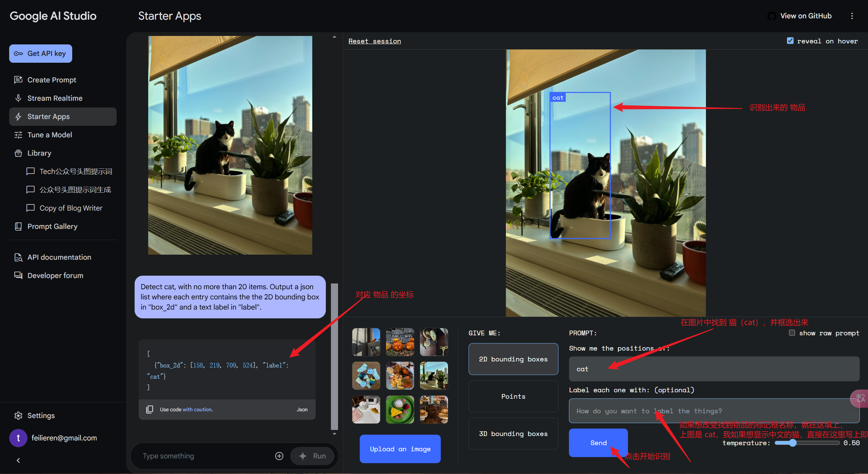The image size is (868, 474).
Task: Collapse the left sidebar with chevron
Action: coord(18,460)
